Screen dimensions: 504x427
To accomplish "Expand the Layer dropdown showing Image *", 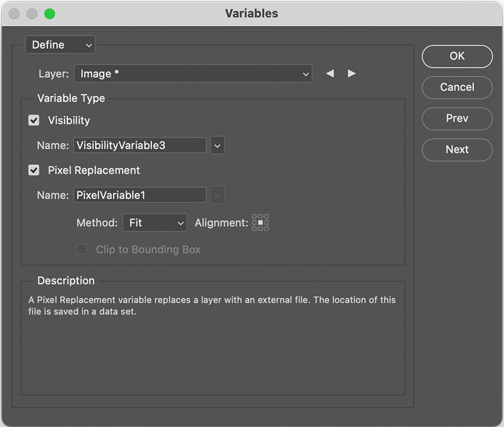I will [193, 74].
